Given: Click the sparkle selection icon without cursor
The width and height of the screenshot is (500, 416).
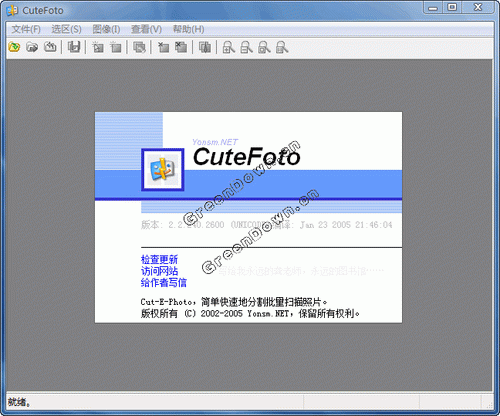Looking at the screenshot, I should [x=116, y=47].
